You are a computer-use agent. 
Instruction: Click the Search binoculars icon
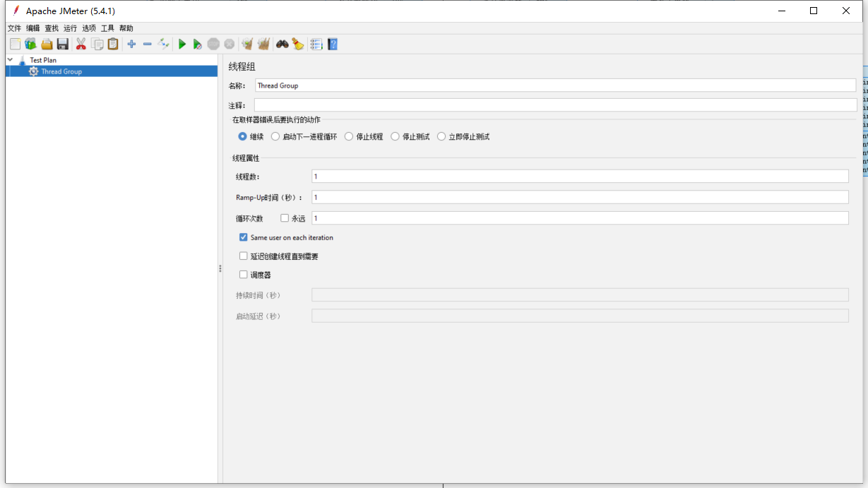point(282,44)
